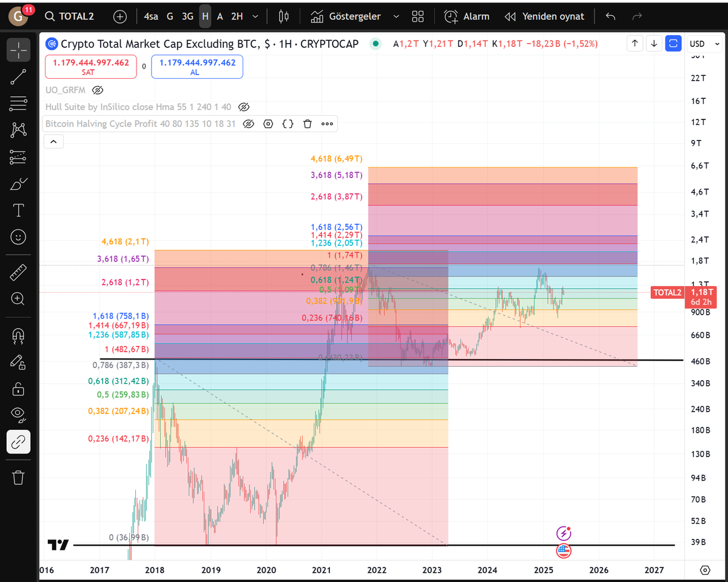Open settings for Bitcoin Halving Cycle Profit indicator
Image resolution: width=728 pixels, height=582 pixels.
click(268, 124)
